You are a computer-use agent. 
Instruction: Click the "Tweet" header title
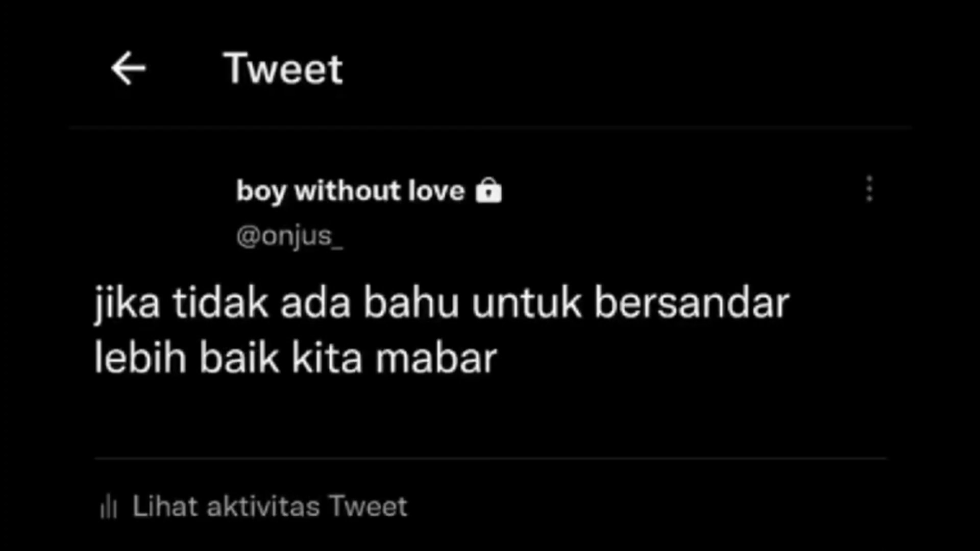click(x=283, y=68)
